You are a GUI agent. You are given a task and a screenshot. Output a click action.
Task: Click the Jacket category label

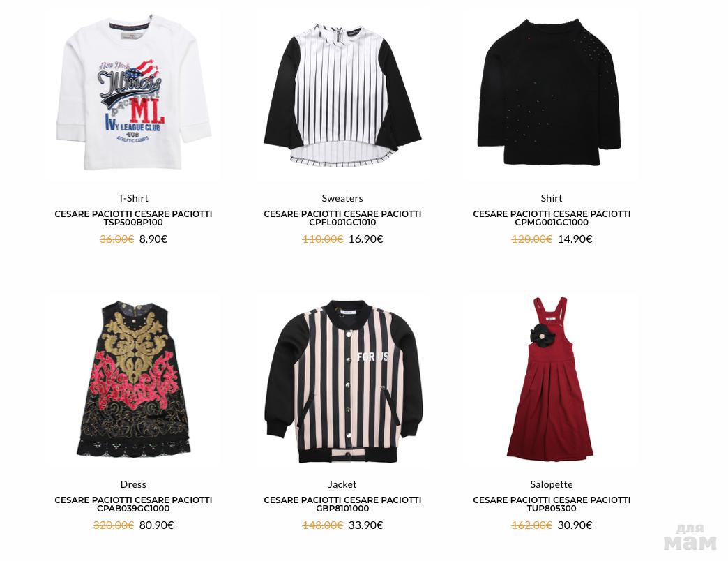[x=342, y=484]
